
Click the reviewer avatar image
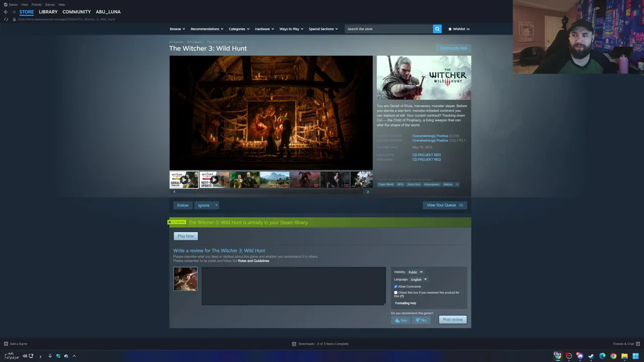point(185,279)
